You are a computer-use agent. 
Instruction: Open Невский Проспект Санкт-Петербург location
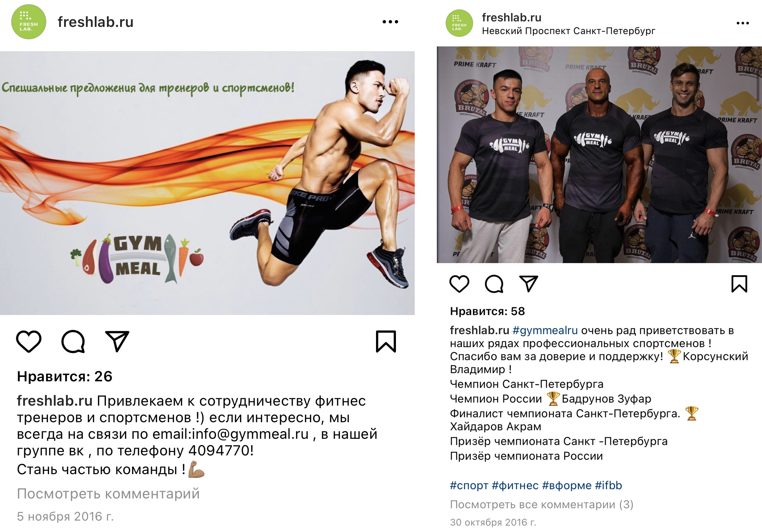pyautogui.click(x=568, y=31)
